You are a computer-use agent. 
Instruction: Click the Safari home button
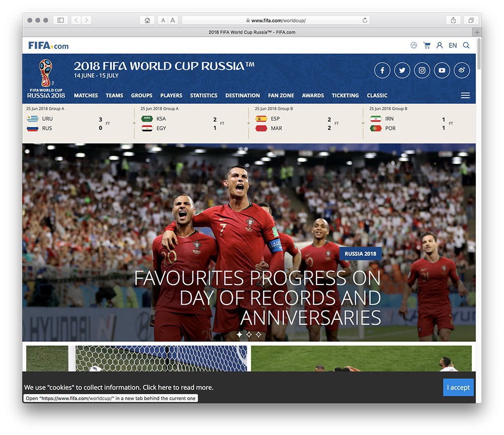click(147, 20)
